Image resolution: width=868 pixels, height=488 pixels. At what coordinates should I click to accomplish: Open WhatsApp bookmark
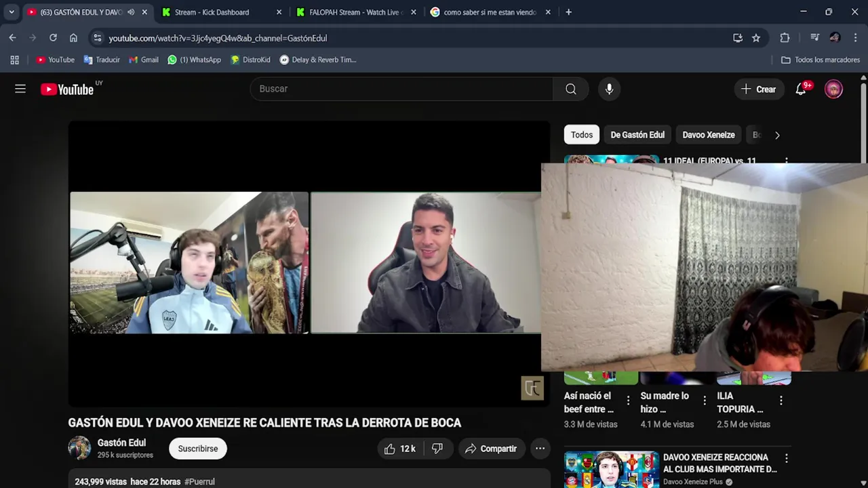point(194,60)
